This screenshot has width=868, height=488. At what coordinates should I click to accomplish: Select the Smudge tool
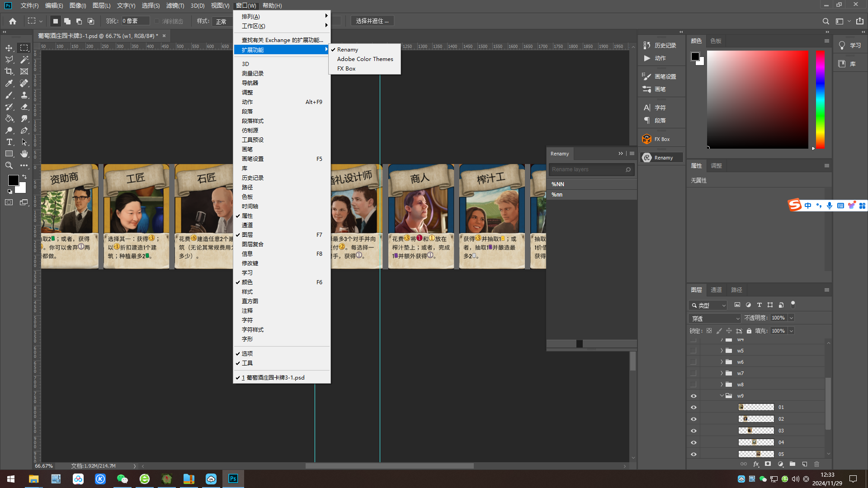pyautogui.click(x=24, y=118)
